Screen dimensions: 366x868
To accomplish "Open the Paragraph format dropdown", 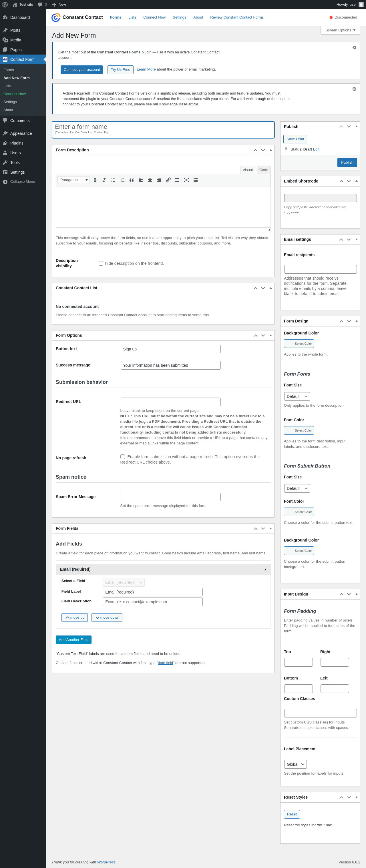I will tap(73, 180).
